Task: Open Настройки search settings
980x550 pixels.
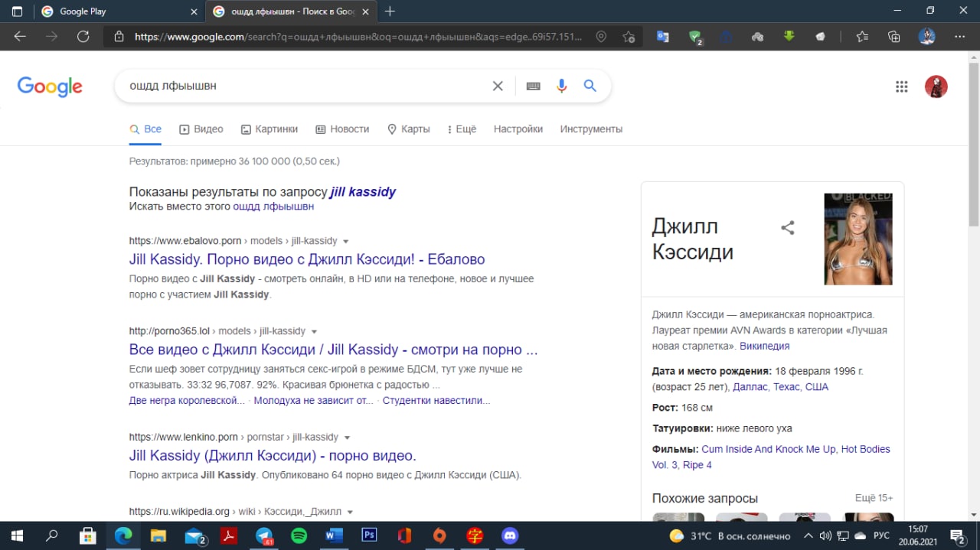Action: [518, 129]
